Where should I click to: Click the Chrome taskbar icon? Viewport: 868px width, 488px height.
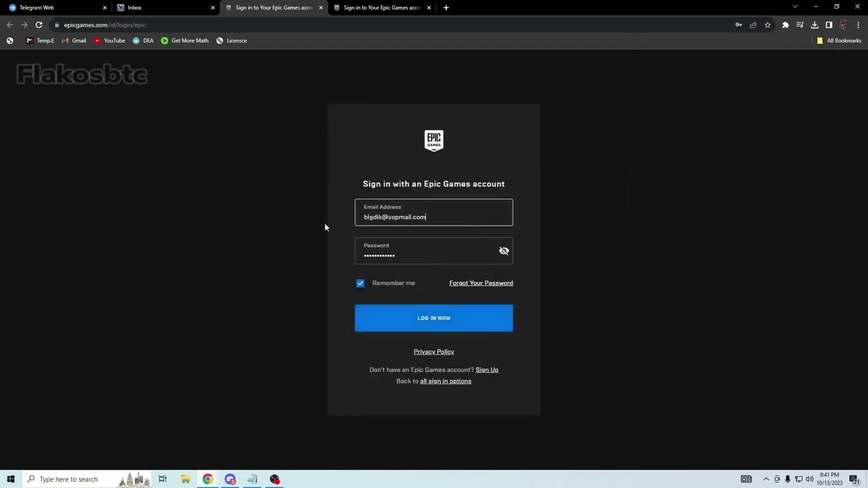208,479
